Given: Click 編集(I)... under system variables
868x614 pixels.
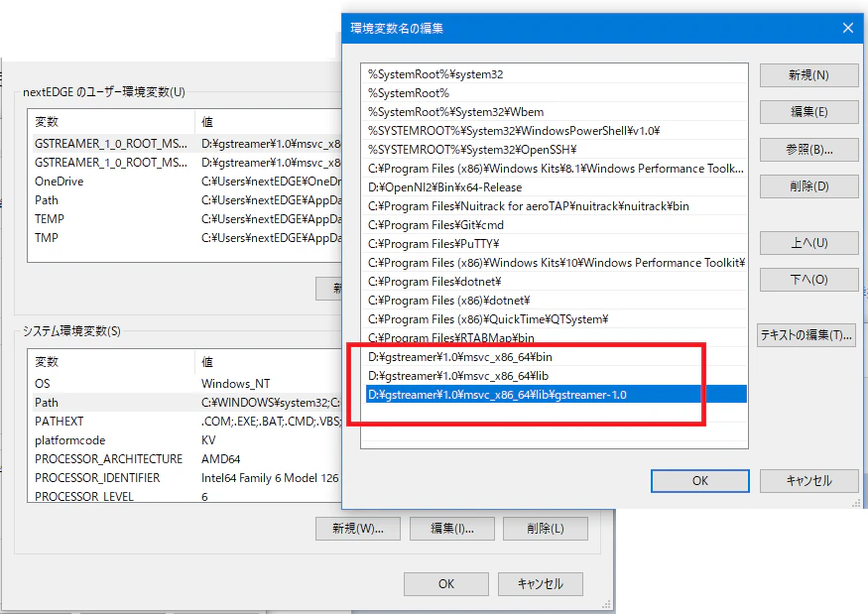Looking at the screenshot, I should [x=451, y=529].
